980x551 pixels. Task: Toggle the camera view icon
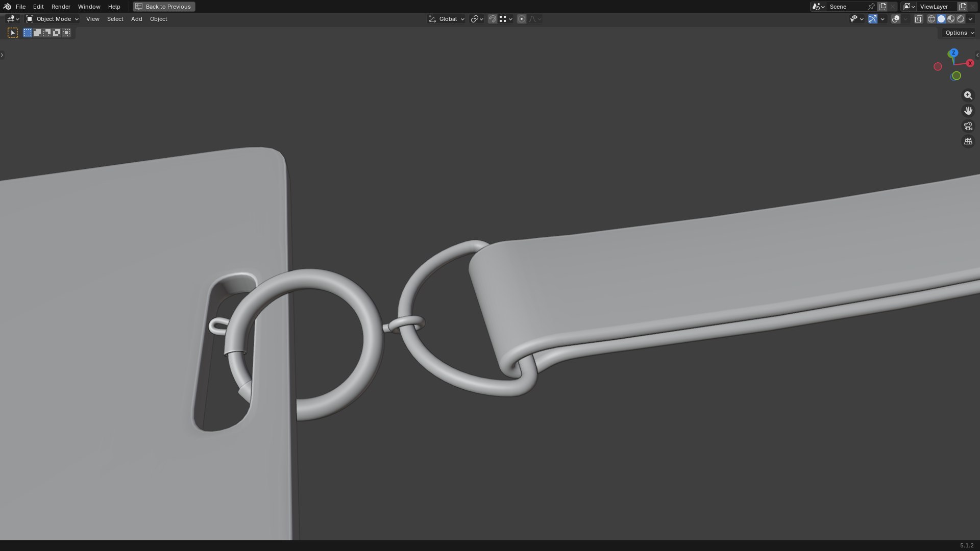968,126
